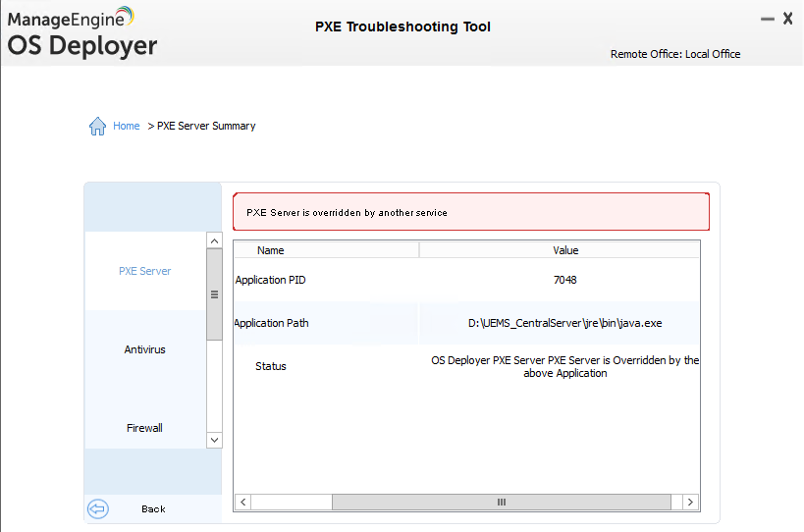The image size is (804, 532).
Task: Select the Application Path cell
Action: point(326,323)
